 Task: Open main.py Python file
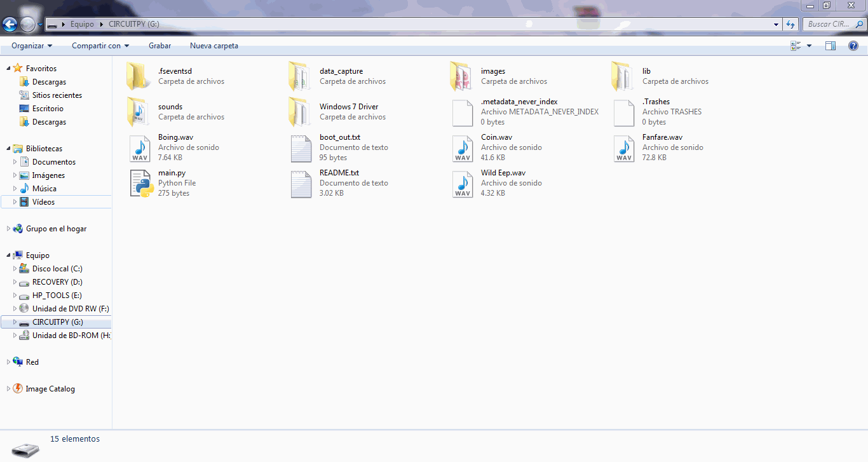click(172, 173)
